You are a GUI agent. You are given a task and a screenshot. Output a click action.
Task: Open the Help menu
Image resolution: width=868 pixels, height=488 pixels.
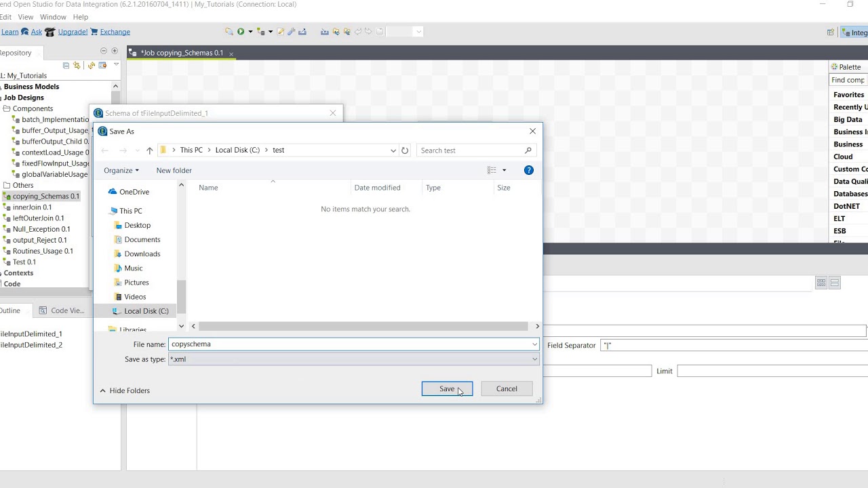[x=80, y=17]
